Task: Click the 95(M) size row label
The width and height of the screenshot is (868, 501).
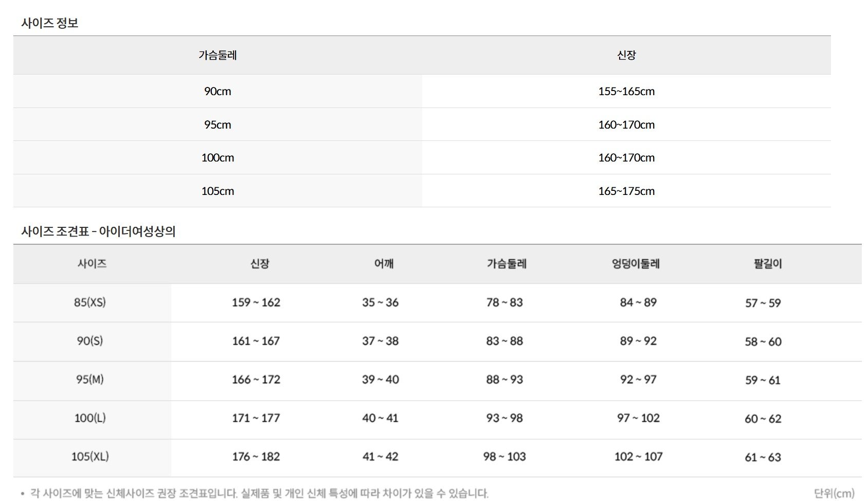Action: pyautogui.click(x=90, y=380)
